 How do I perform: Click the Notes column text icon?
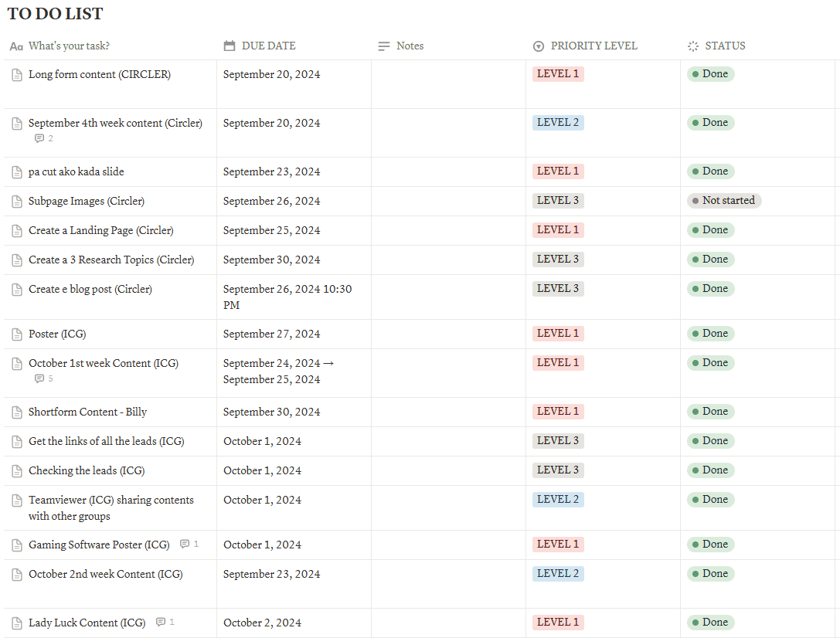[383, 46]
